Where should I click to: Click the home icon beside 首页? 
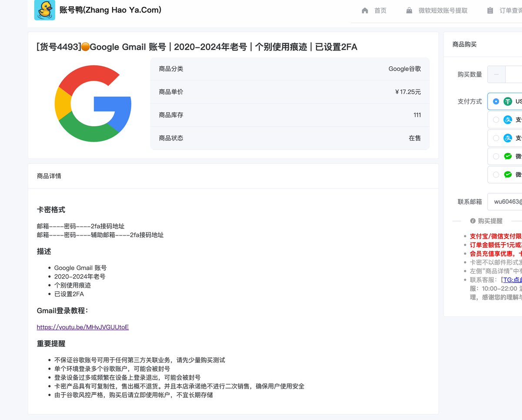365,10
